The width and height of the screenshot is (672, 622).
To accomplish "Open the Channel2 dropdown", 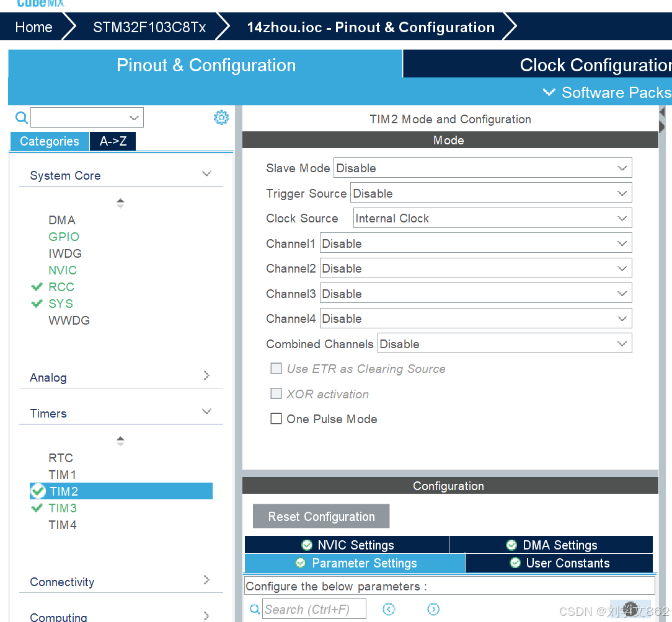I will coord(475,268).
